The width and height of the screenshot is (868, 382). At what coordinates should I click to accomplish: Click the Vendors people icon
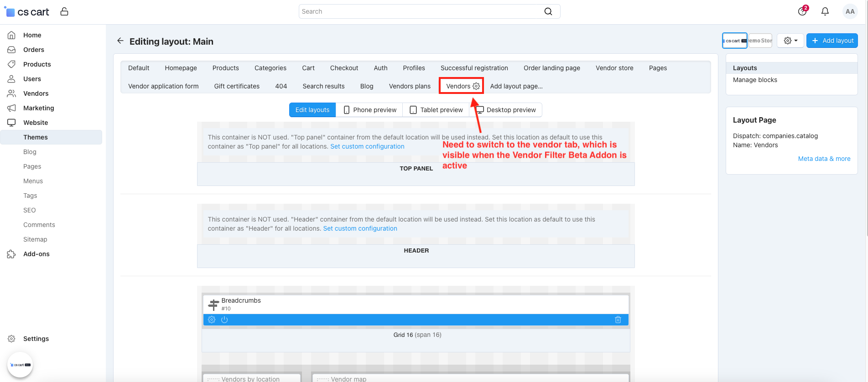tap(12, 93)
